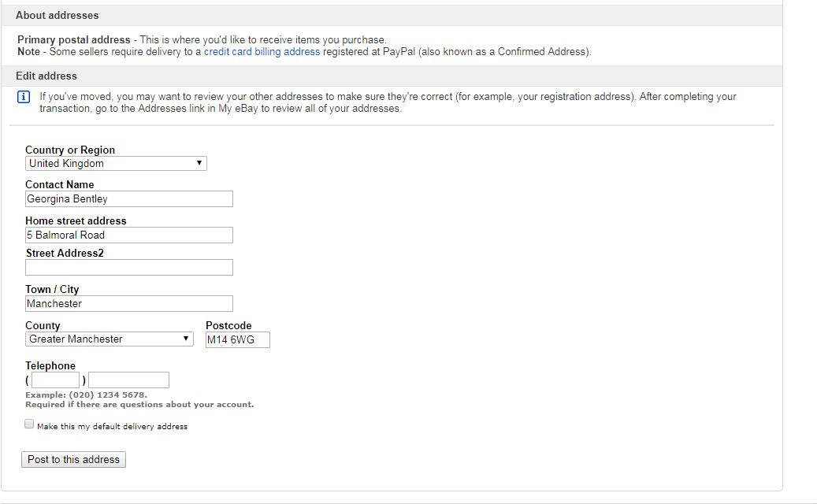
Task: Click the blue info icon beside the moved notice
Action: (x=24, y=97)
